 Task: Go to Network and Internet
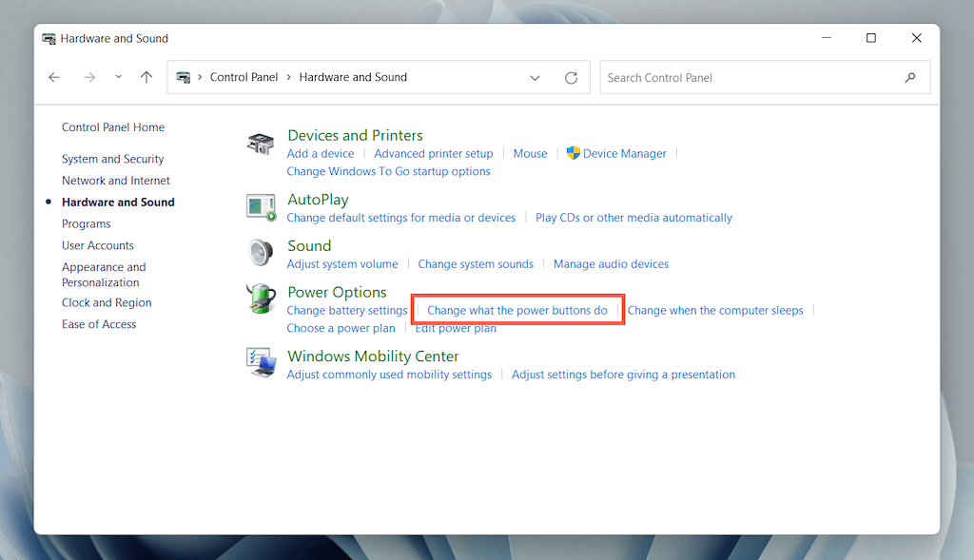[115, 181]
